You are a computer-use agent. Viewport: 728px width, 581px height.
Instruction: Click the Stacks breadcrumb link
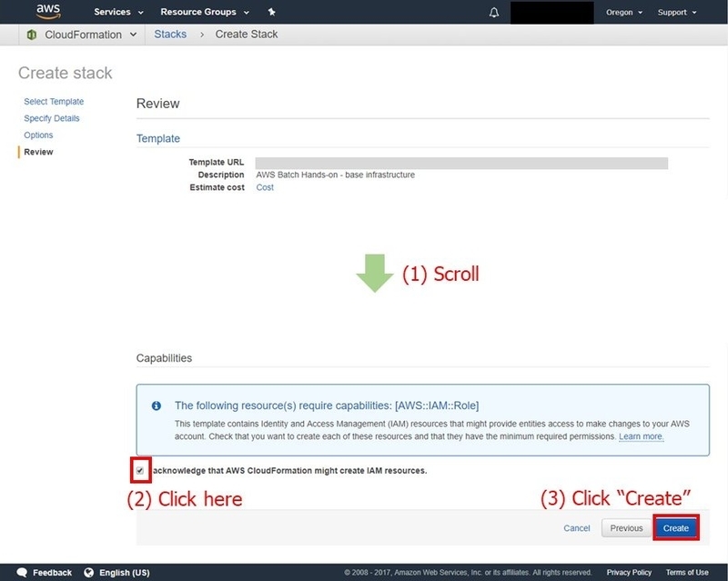pyautogui.click(x=170, y=35)
